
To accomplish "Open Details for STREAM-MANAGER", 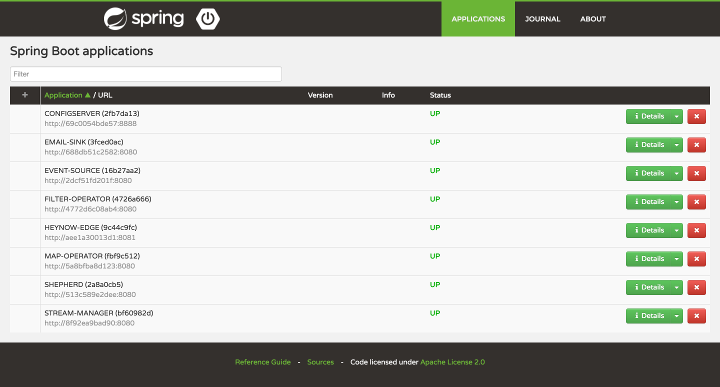I will click(x=648, y=316).
